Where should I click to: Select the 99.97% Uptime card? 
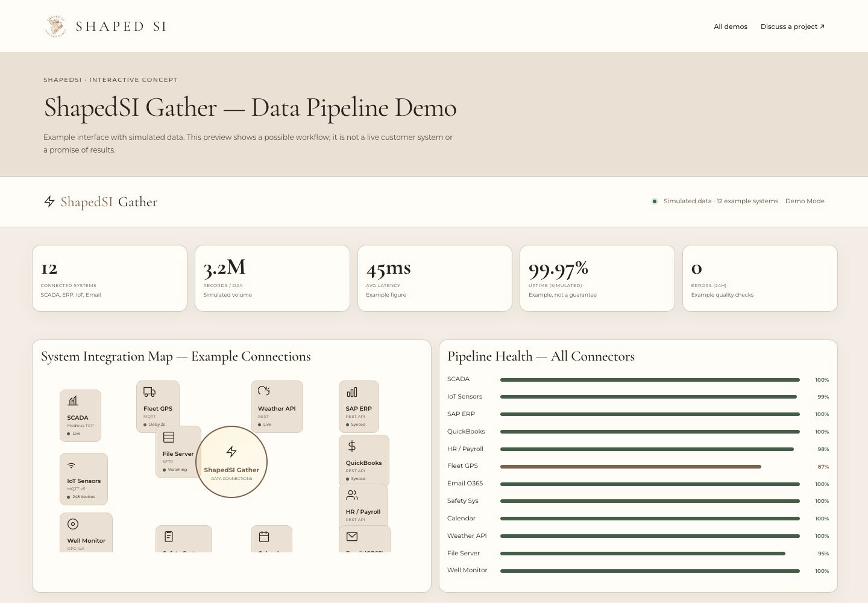click(597, 278)
